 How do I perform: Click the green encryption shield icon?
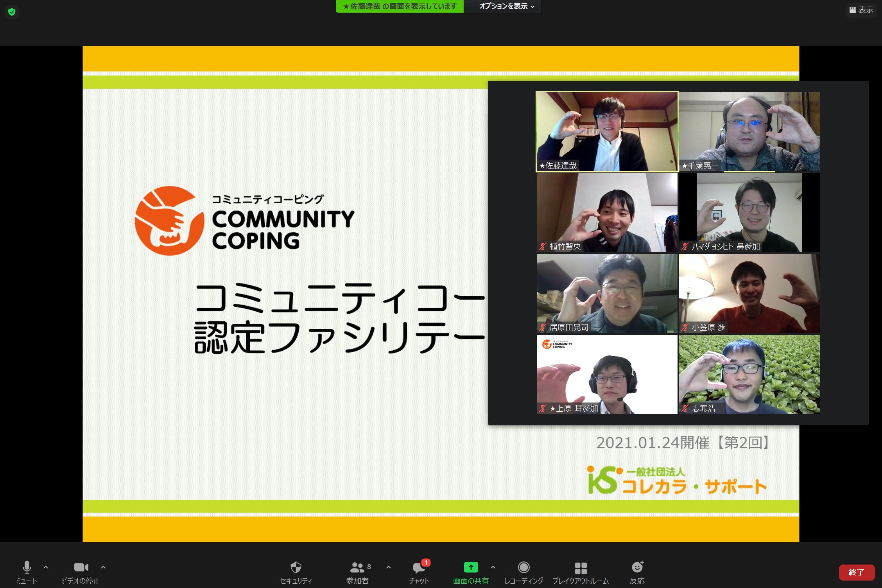(12, 12)
